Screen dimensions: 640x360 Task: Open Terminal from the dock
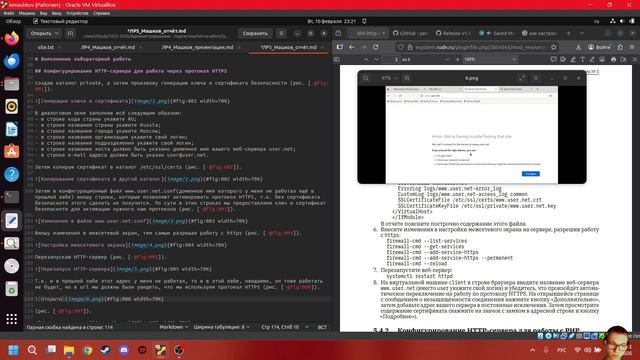click(x=11, y=197)
